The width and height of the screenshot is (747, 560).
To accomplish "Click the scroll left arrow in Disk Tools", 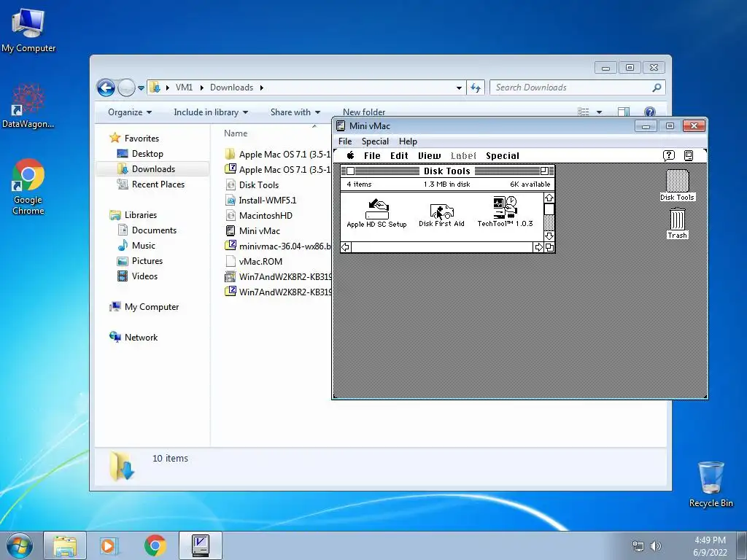I will 346,247.
